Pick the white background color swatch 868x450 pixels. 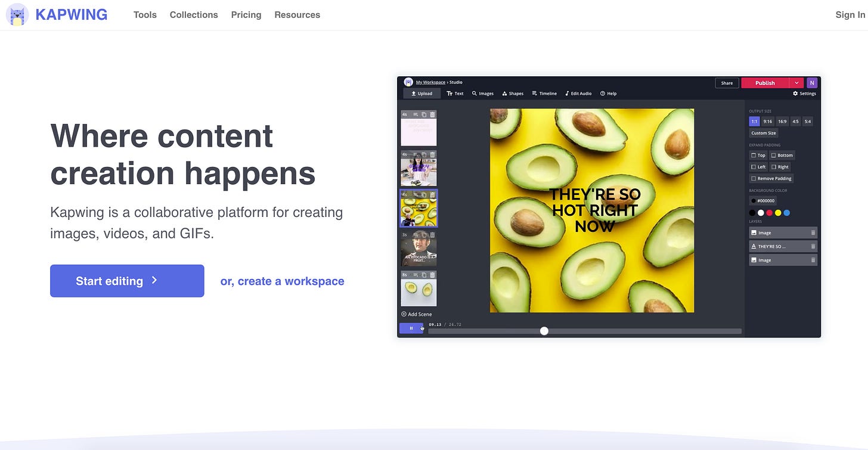tap(761, 213)
